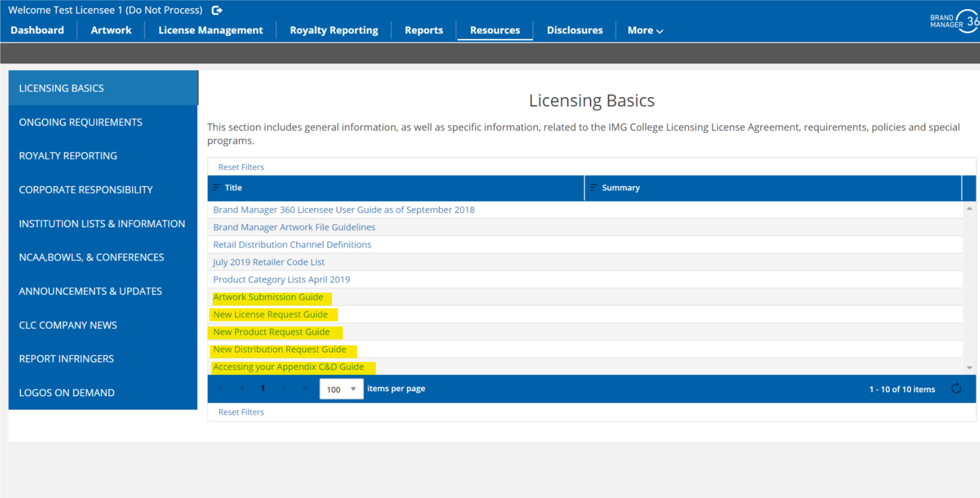Open New Distribution Request Guide
980x498 pixels.
[280, 349]
